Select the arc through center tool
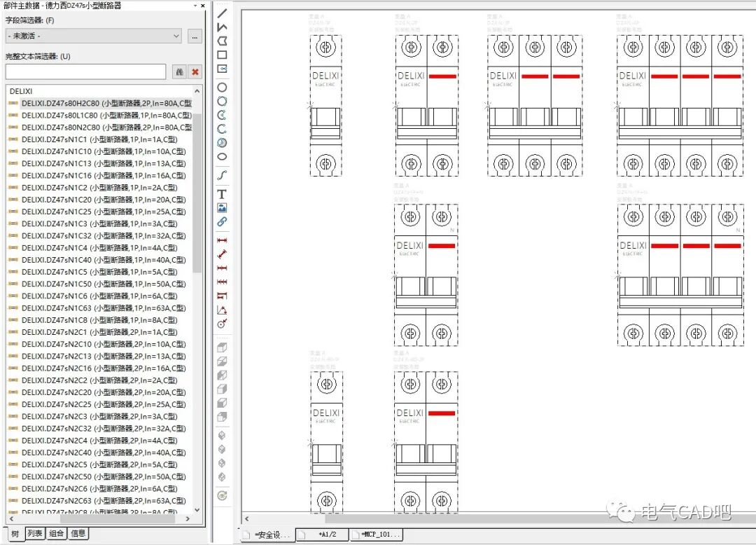This screenshot has height=545, width=756. 222,116
